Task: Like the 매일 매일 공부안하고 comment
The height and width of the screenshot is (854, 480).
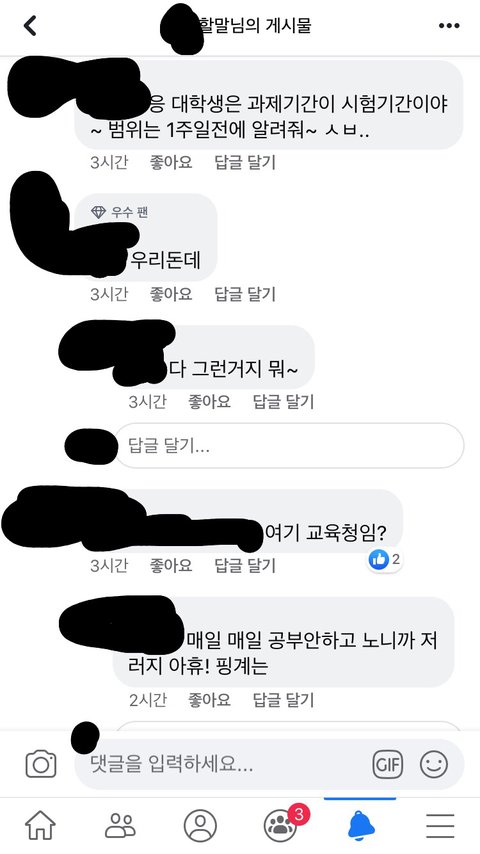Action: coord(209,700)
